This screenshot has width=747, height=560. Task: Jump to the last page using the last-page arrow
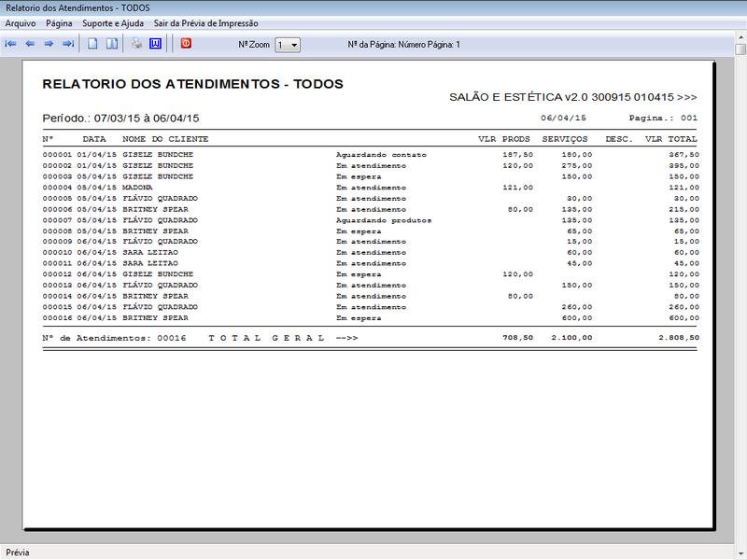point(68,44)
